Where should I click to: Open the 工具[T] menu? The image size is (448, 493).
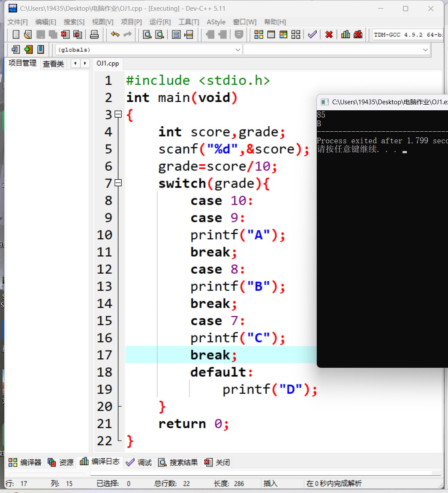[189, 22]
